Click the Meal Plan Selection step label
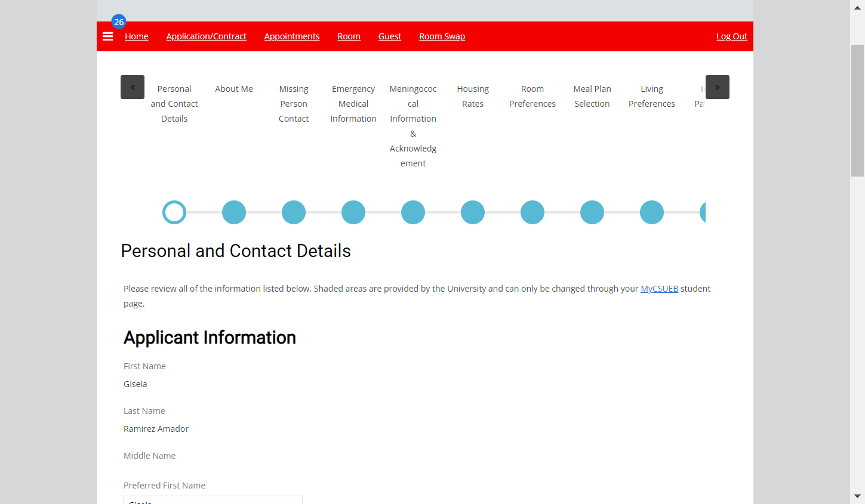 [x=592, y=96]
